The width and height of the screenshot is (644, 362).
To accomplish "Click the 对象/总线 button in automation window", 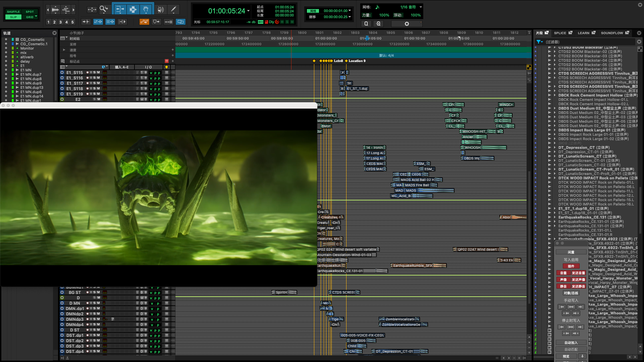I will [571, 293].
